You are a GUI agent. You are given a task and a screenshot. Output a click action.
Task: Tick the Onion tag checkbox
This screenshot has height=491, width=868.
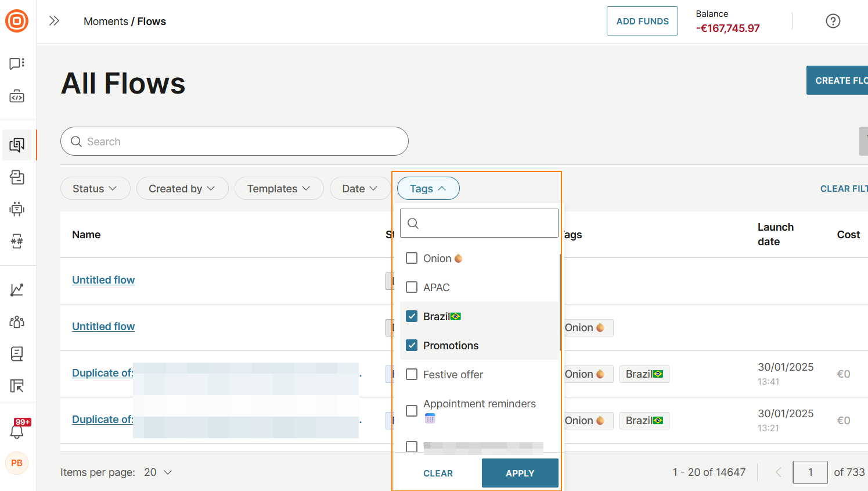coord(412,258)
